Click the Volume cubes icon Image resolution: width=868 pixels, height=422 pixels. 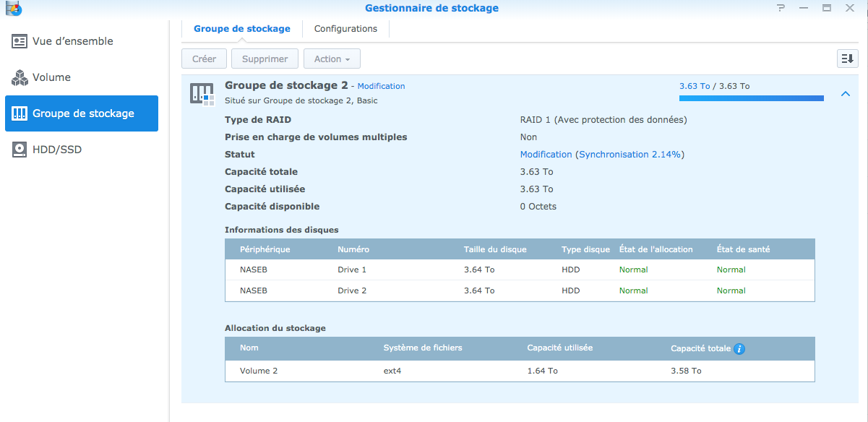[x=20, y=77]
